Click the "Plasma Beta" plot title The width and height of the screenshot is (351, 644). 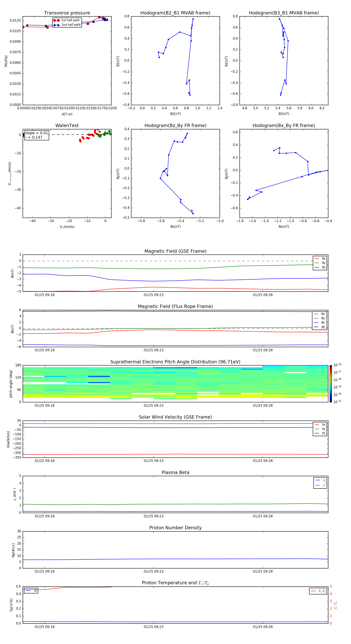[x=175, y=472]
